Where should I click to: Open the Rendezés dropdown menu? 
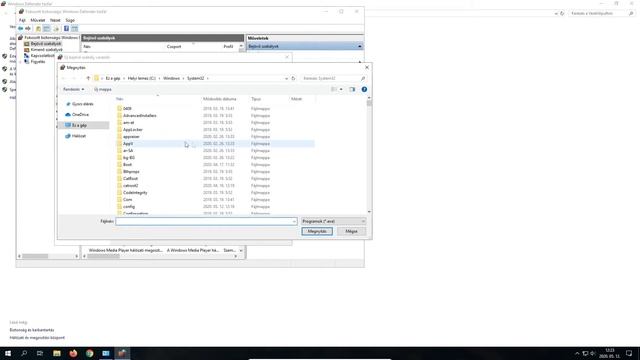[x=73, y=89]
